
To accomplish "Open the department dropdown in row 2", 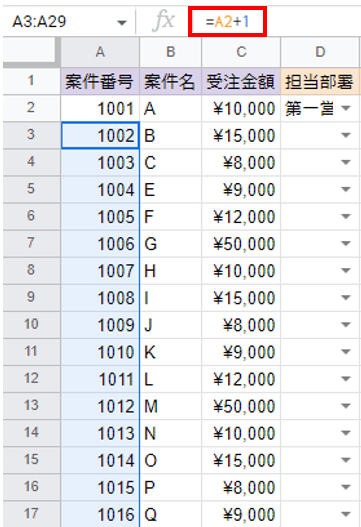I will tap(346, 108).
